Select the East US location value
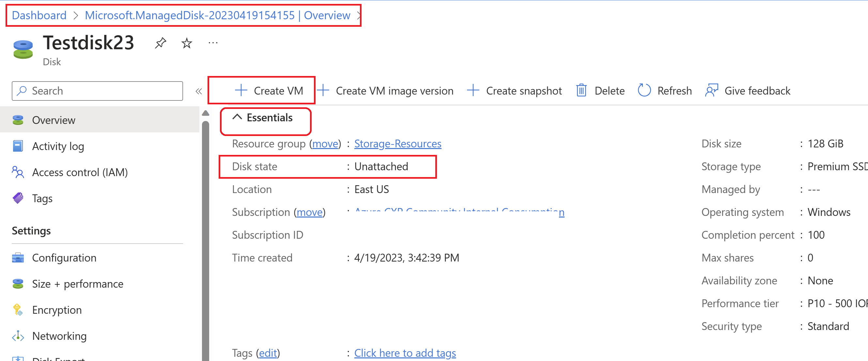 [371, 189]
